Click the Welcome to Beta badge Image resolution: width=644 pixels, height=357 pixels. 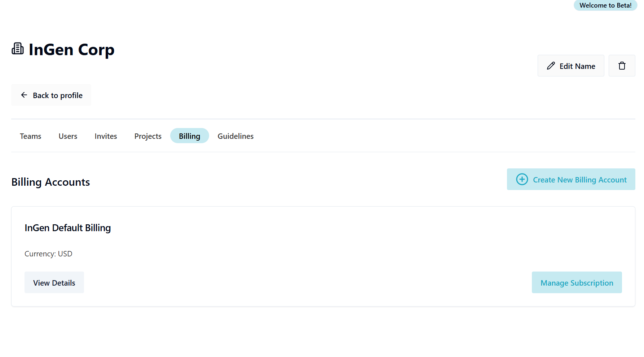point(605,5)
